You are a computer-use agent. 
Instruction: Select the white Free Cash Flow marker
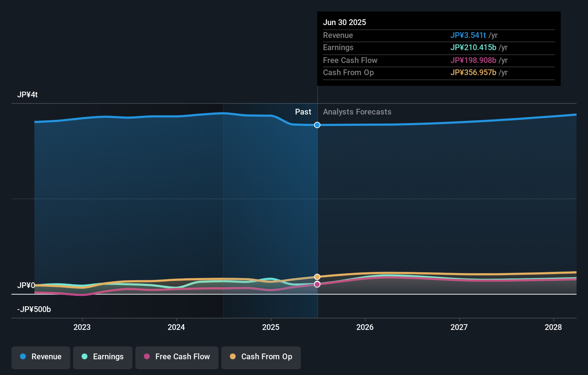(x=317, y=284)
